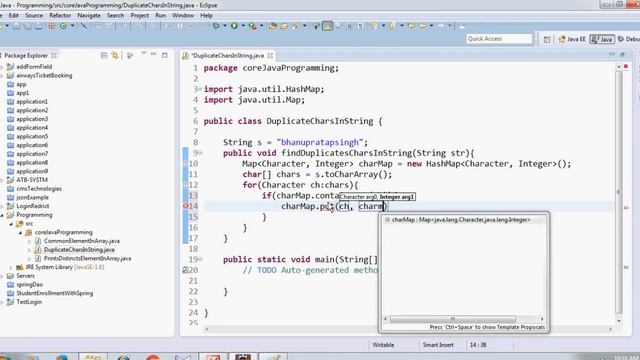Viewport: 640px width, 360px height.
Task: Click the Open Perspective icon
Action: click(547, 39)
